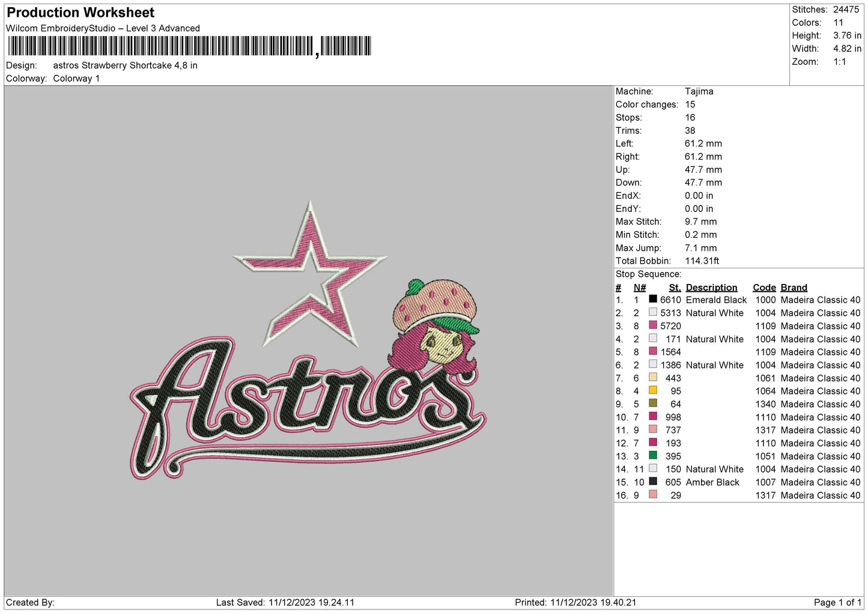Select the 'Color changes:' label
868x613 pixels.
click(647, 104)
